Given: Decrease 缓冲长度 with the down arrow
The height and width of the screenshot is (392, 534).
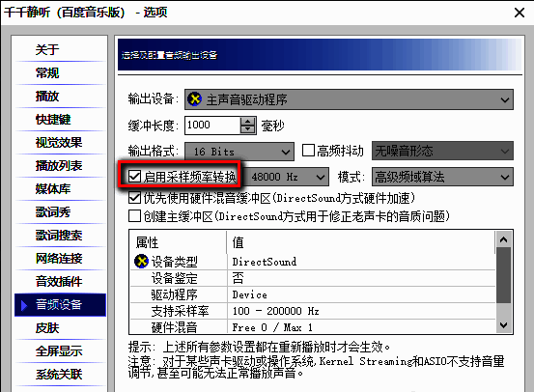Looking at the screenshot, I should (x=248, y=129).
